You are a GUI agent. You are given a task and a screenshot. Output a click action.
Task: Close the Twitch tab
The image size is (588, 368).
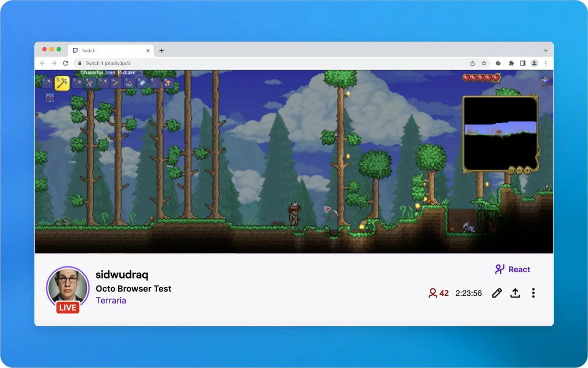click(148, 50)
